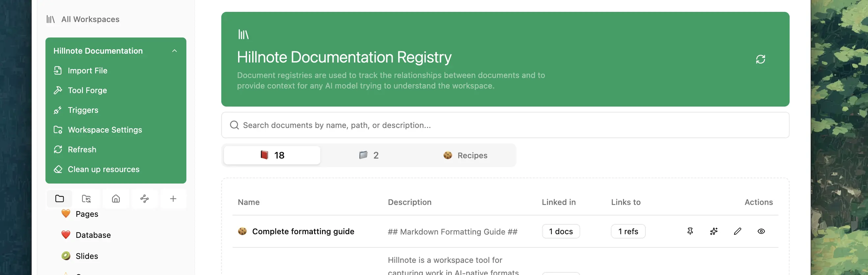Open the folder tree icon in sidebar toolbar
The image size is (868, 275).
coord(86,199)
